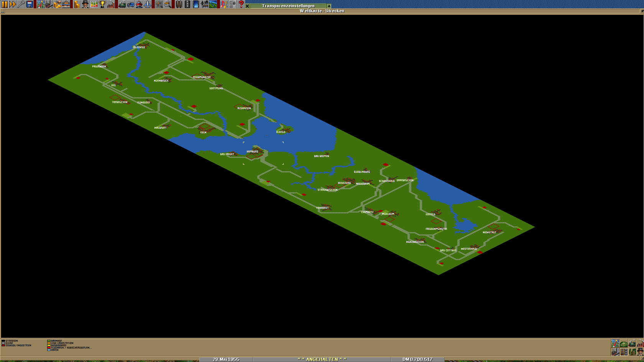Image resolution: width=644 pixels, height=362 pixels.
Task: Open the railway construction track icon
Action: coord(179,4)
